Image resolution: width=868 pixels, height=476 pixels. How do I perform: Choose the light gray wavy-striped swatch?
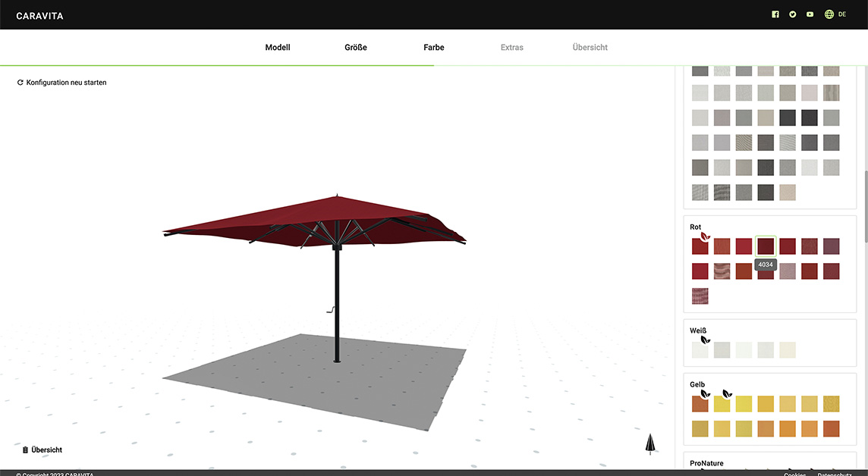tap(788, 142)
